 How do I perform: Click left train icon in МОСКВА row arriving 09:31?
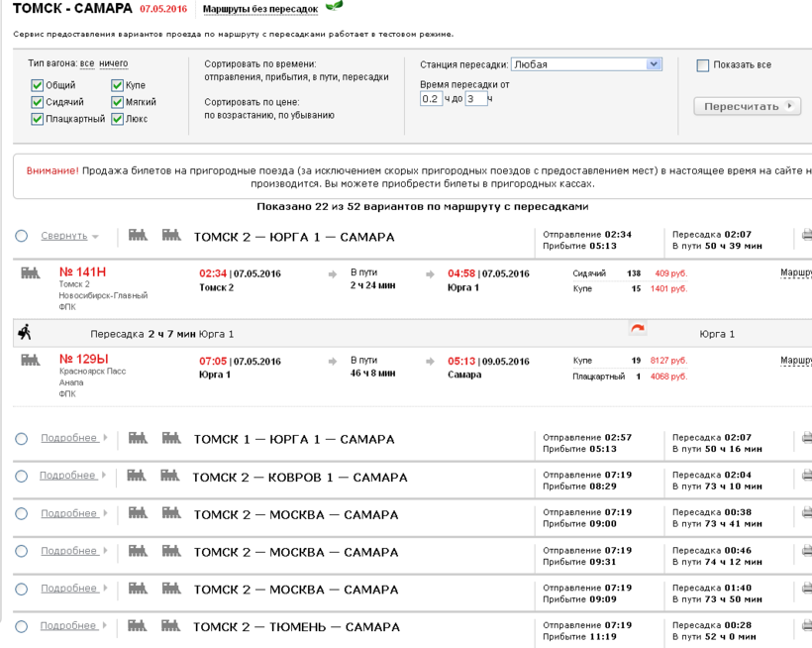pos(138,551)
